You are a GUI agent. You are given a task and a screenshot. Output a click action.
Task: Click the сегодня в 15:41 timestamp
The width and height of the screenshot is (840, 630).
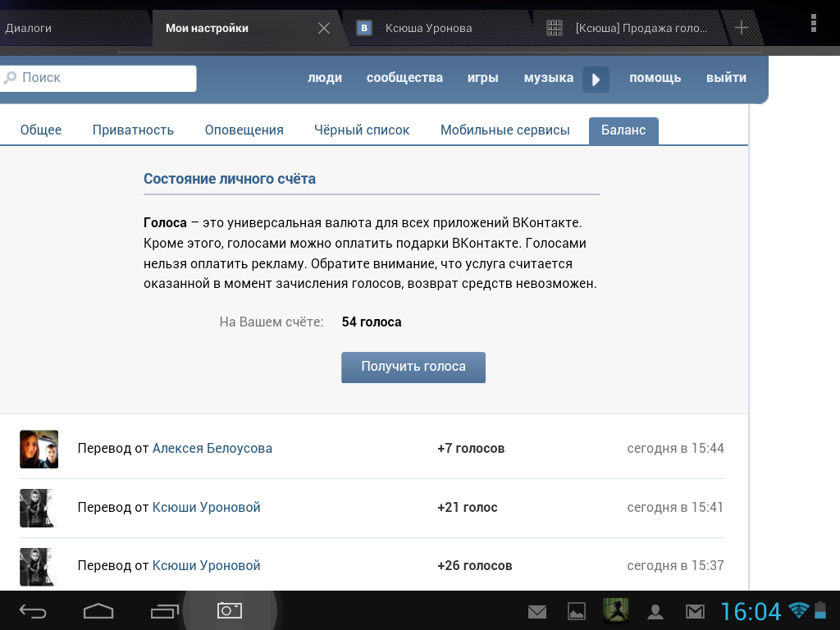675,507
